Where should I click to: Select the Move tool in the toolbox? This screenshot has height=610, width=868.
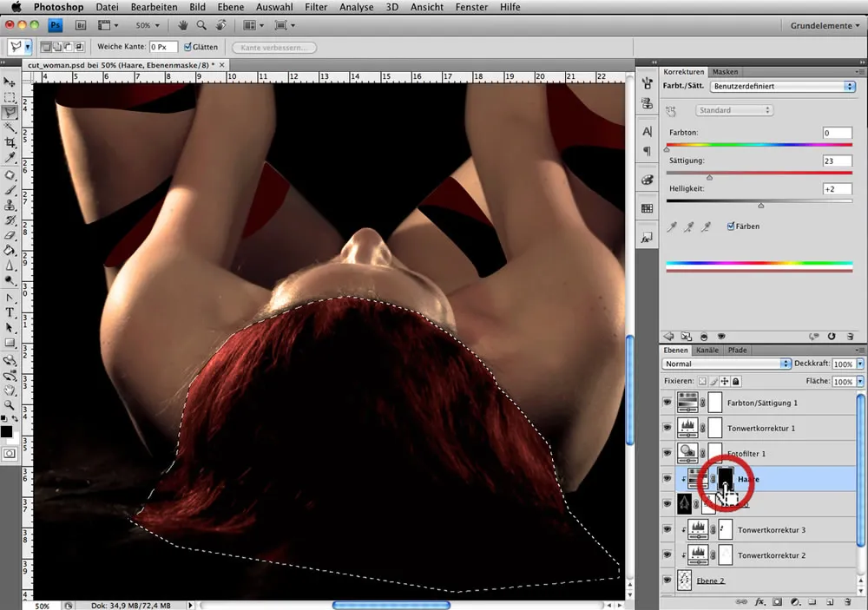[x=10, y=82]
